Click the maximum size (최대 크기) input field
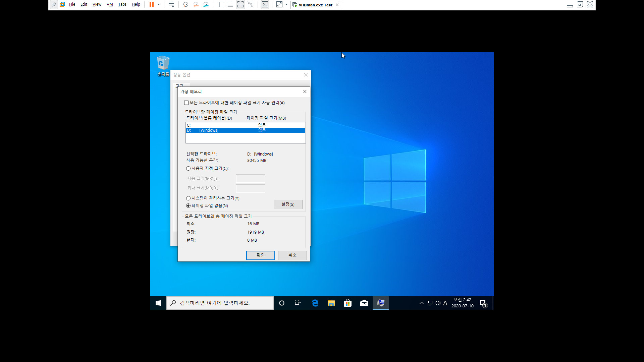Image resolution: width=644 pixels, height=362 pixels. tap(251, 188)
